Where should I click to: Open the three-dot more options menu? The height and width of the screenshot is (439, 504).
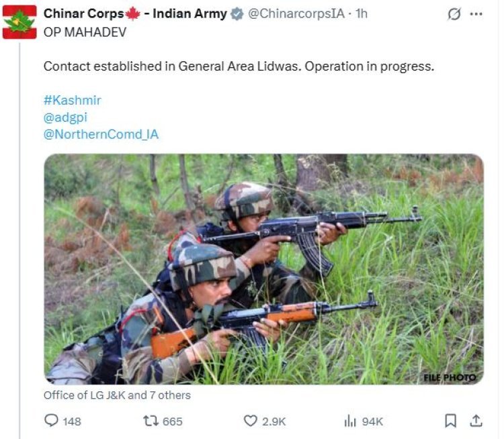(x=476, y=14)
